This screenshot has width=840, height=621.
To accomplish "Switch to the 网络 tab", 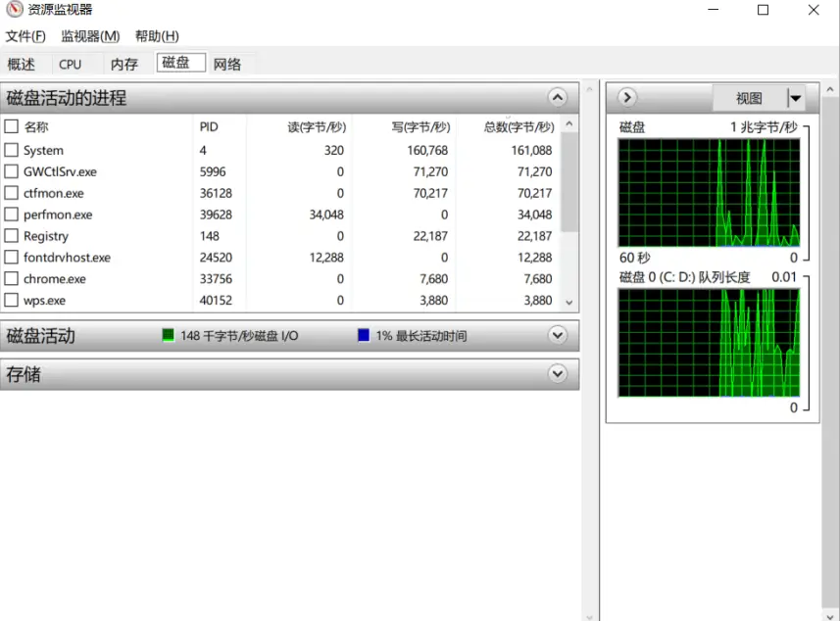I will 227,65.
